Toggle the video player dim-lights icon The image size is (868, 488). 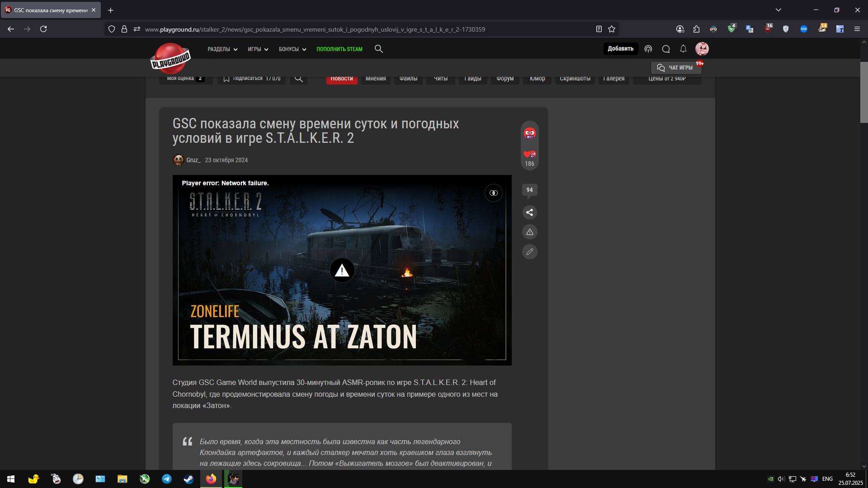pos(494,193)
